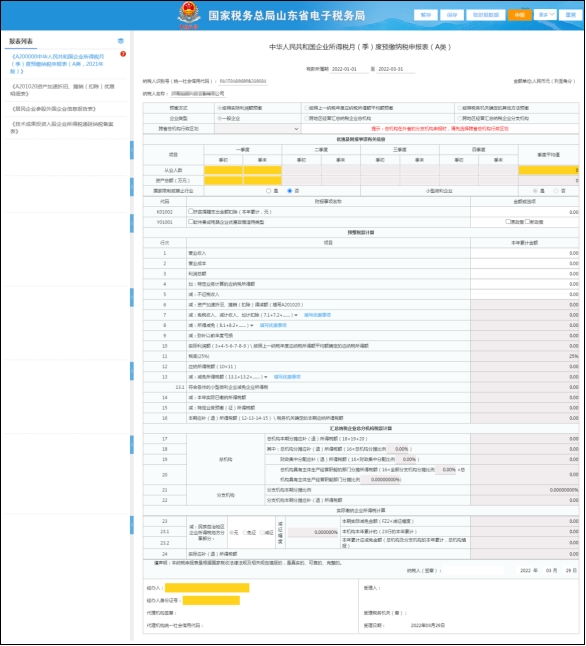
Task: Open 填写优惠事项 link in row 7
Action: click(x=317, y=315)
